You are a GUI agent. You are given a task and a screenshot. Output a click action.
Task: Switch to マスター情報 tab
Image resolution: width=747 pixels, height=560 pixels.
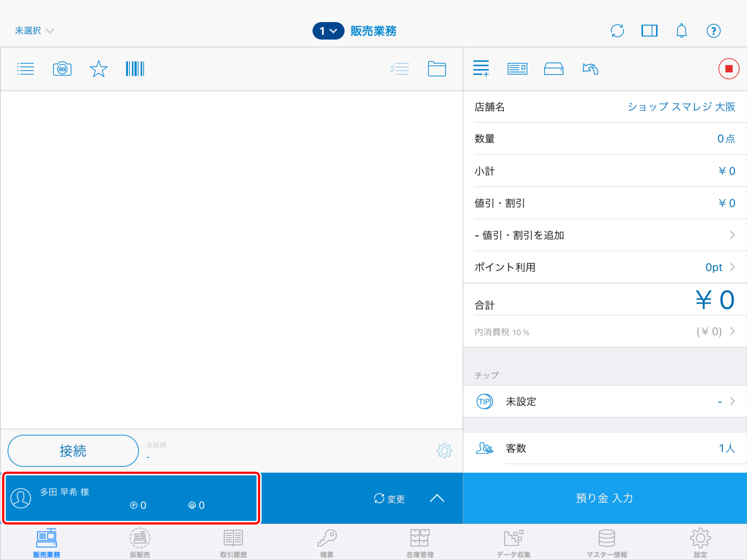(607, 542)
